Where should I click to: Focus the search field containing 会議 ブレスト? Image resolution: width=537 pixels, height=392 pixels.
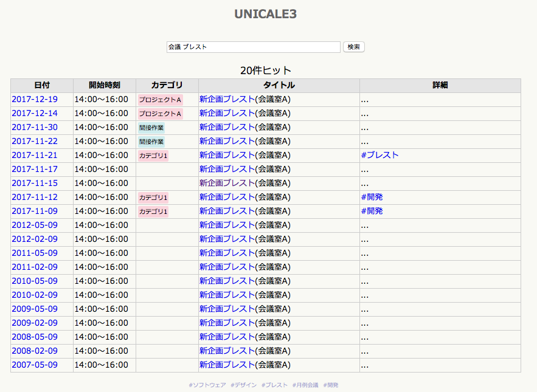click(253, 47)
